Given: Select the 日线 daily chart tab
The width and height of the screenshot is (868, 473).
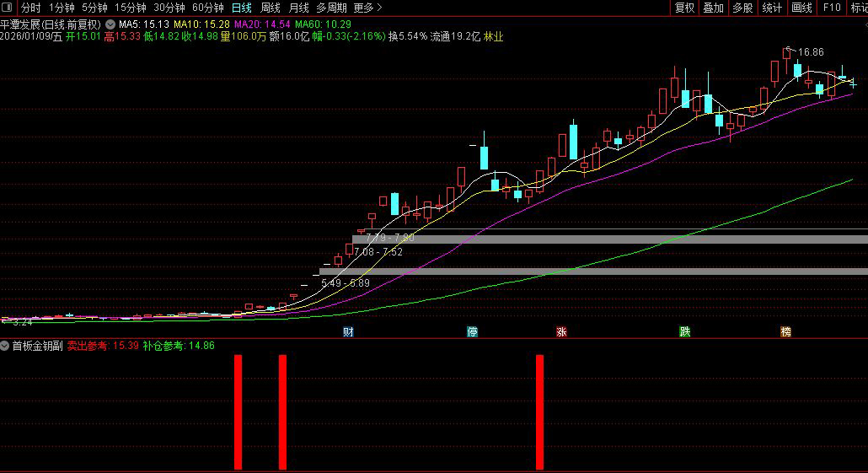Looking at the screenshot, I should tap(241, 8).
